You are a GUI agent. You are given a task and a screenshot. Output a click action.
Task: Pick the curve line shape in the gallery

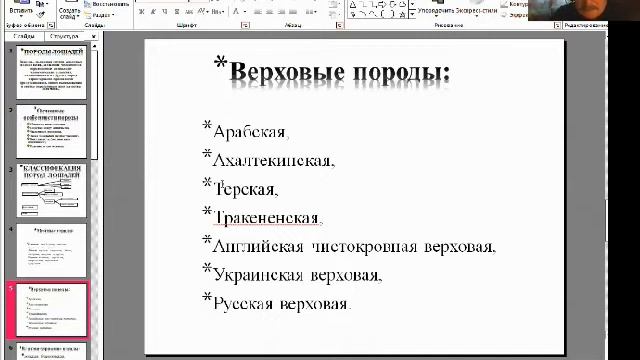click(372, 14)
